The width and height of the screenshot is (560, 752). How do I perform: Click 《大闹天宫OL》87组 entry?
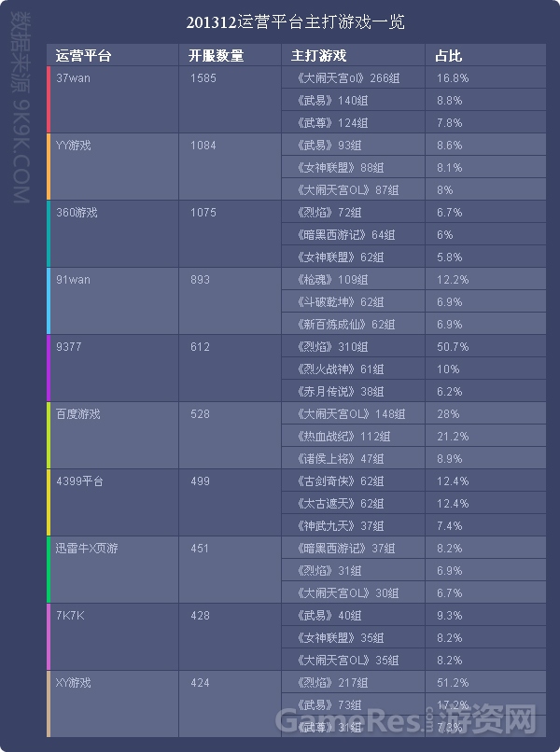[347, 190]
